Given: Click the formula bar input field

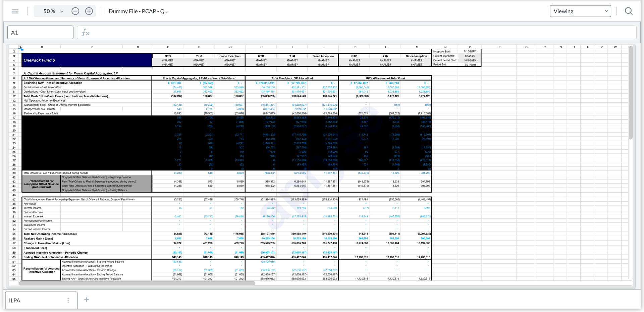Looking at the screenshot, I should pyautogui.click(x=362, y=33).
